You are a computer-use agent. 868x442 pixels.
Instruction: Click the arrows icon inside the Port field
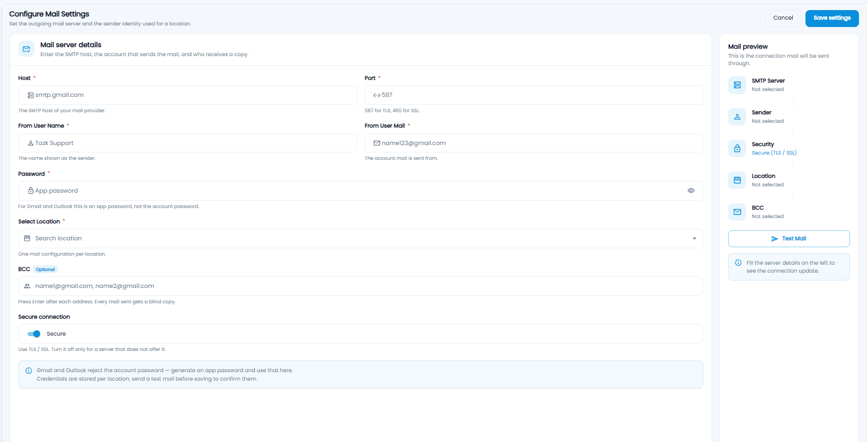point(377,95)
